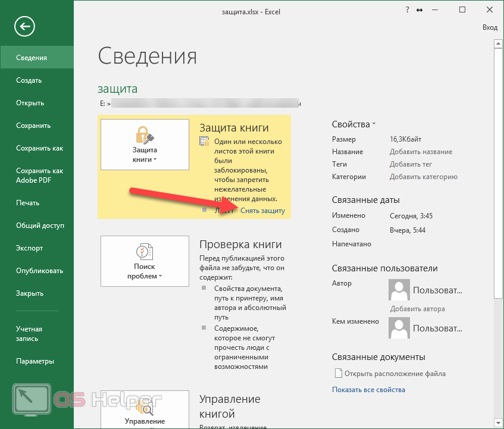
Task: Click the Поиск проблем document check icon
Action: coord(145,252)
